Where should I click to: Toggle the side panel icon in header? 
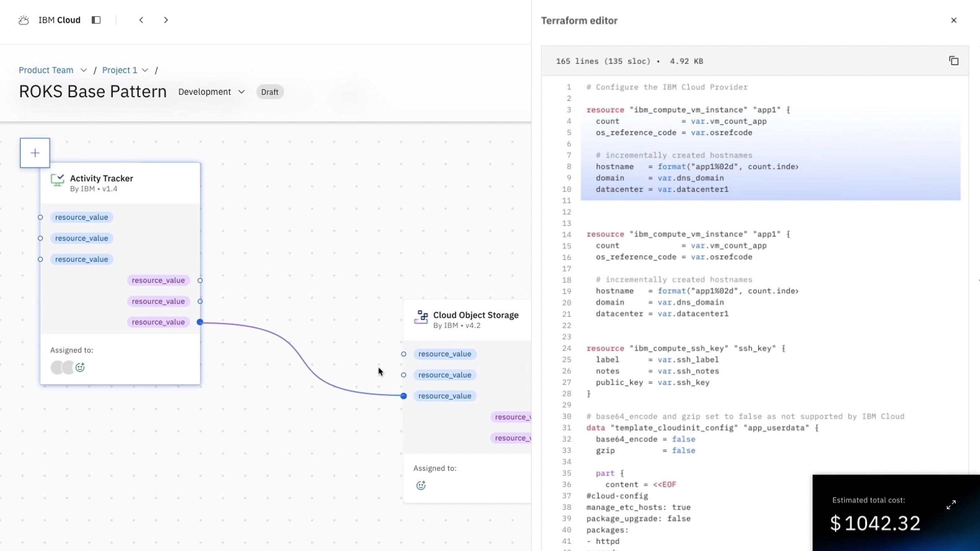click(96, 20)
